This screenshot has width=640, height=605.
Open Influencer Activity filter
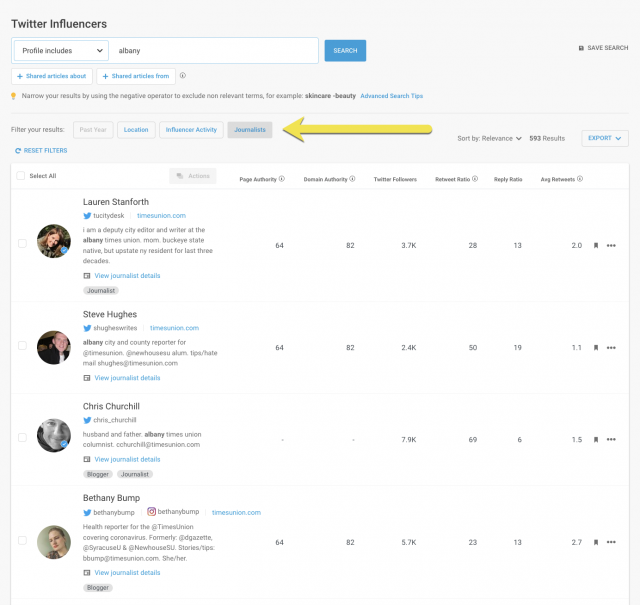point(191,130)
